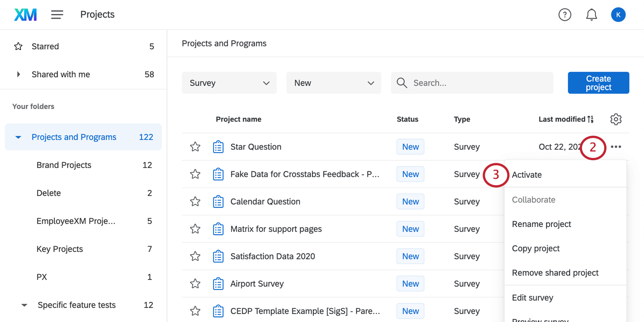This screenshot has width=644, height=322.
Task: Click the help question mark icon
Action: click(564, 15)
